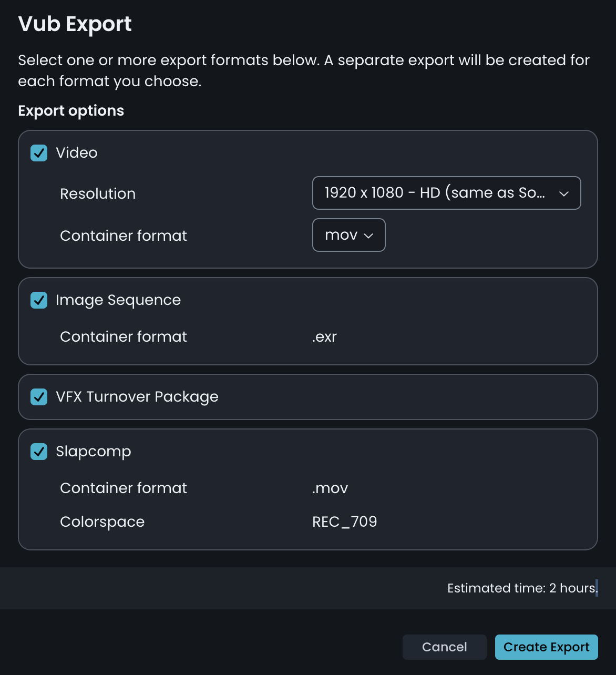Click the Slapcomp label
The image size is (616, 675).
(x=94, y=452)
